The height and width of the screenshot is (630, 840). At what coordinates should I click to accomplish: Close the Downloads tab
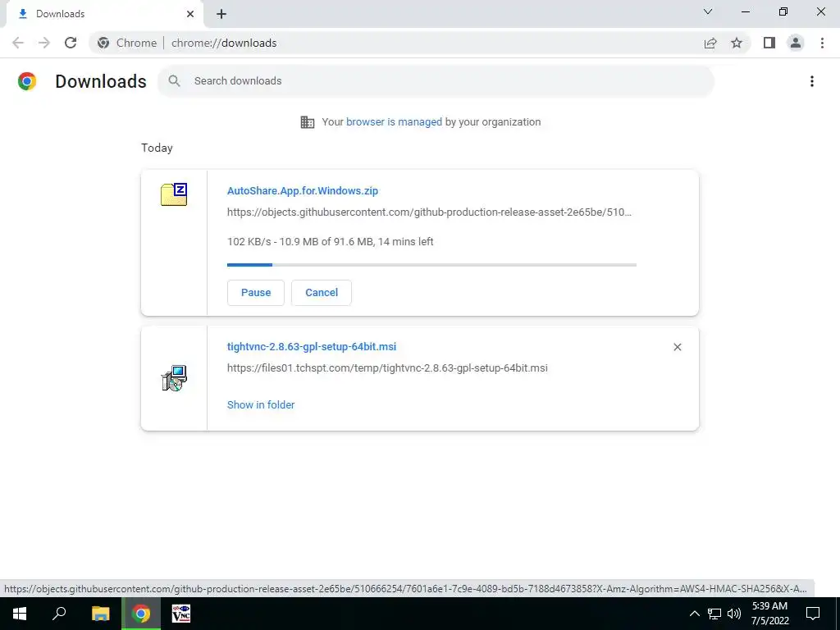click(190, 14)
